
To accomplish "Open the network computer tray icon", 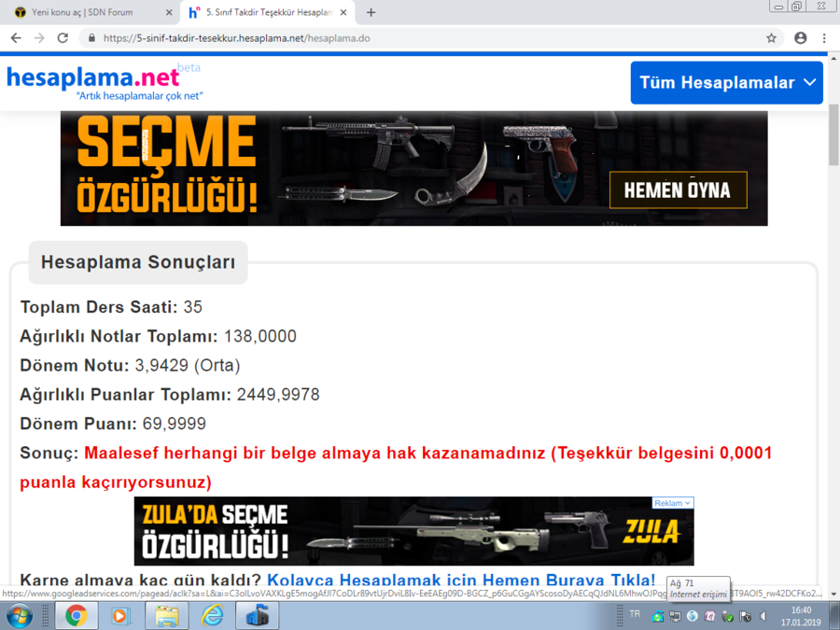I will [x=675, y=616].
